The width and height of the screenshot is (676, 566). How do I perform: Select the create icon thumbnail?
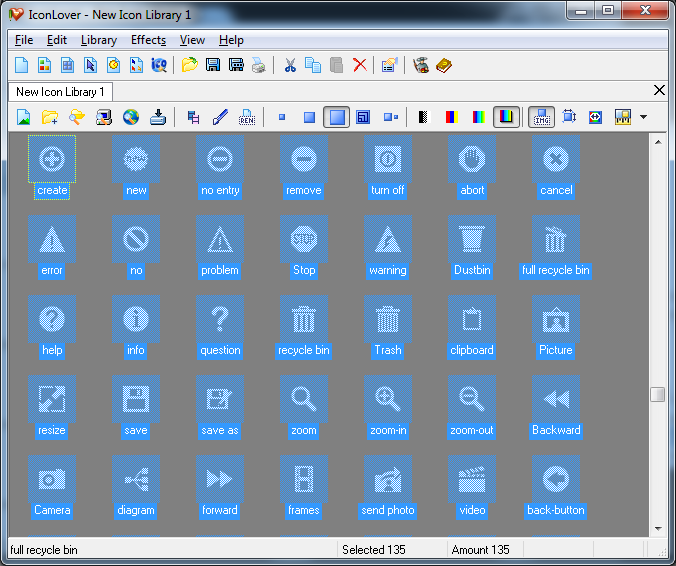click(52, 159)
